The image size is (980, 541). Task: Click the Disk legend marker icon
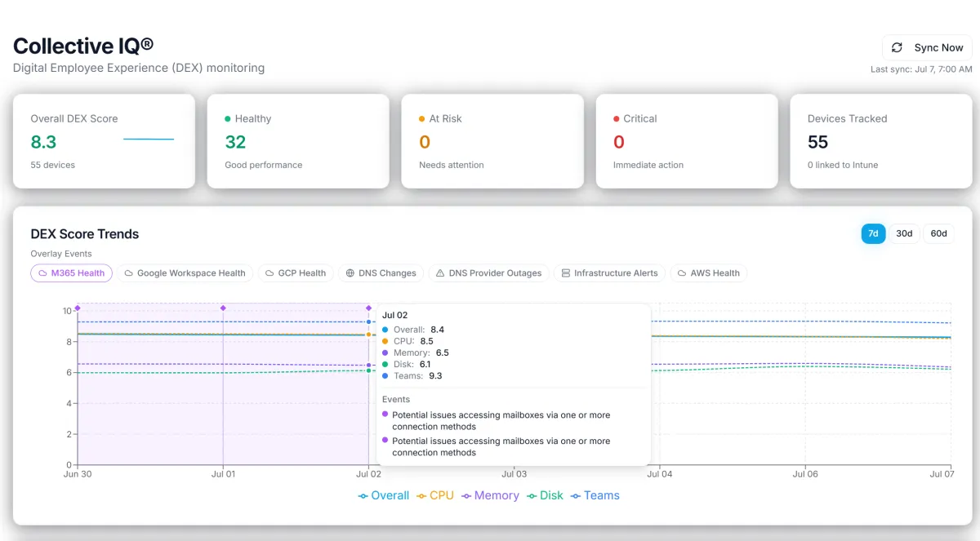click(532, 495)
